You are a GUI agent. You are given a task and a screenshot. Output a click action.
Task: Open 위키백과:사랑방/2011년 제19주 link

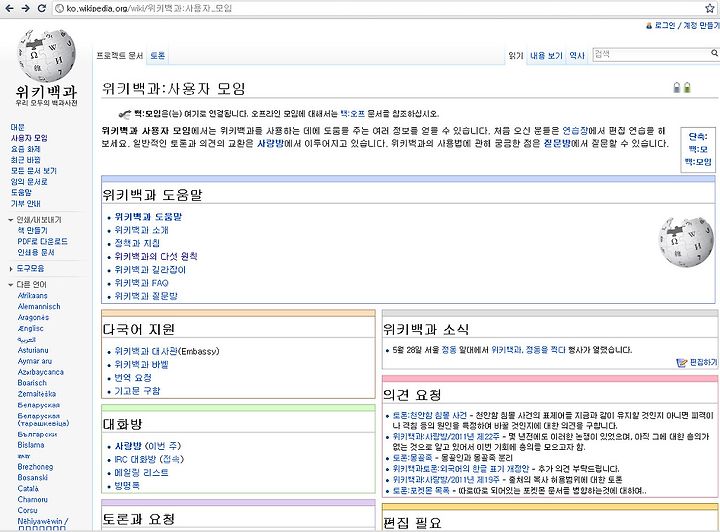[x=446, y=480]
